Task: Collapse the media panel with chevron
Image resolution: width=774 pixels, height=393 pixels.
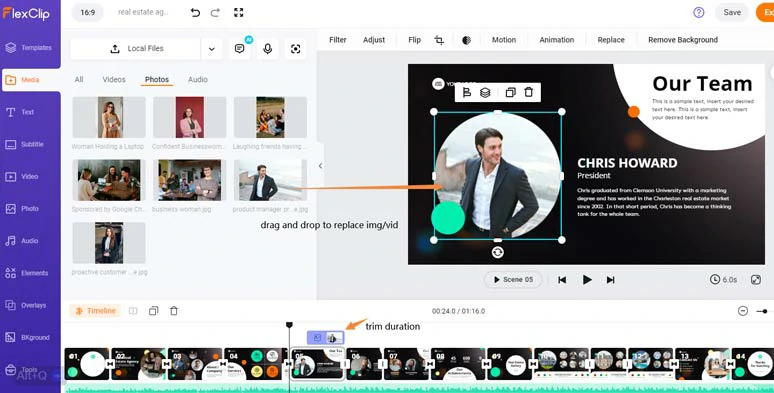Action: click(320, 166)
